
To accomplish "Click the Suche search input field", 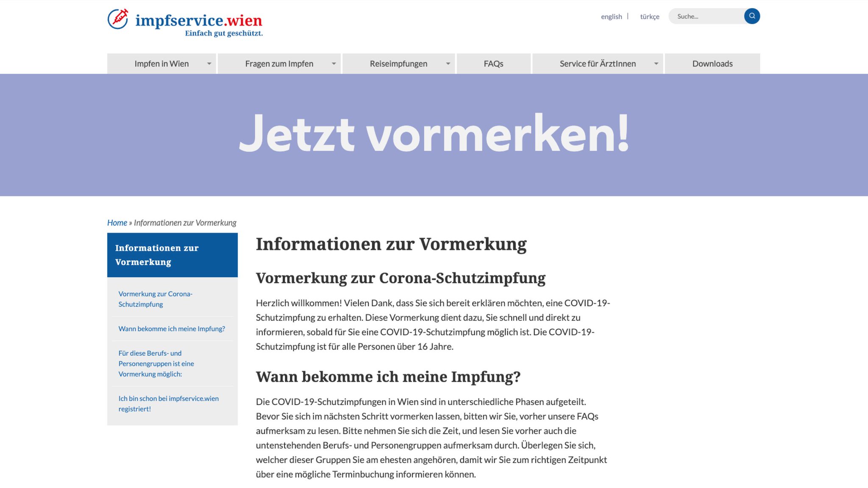I will [x=706, y=17].
